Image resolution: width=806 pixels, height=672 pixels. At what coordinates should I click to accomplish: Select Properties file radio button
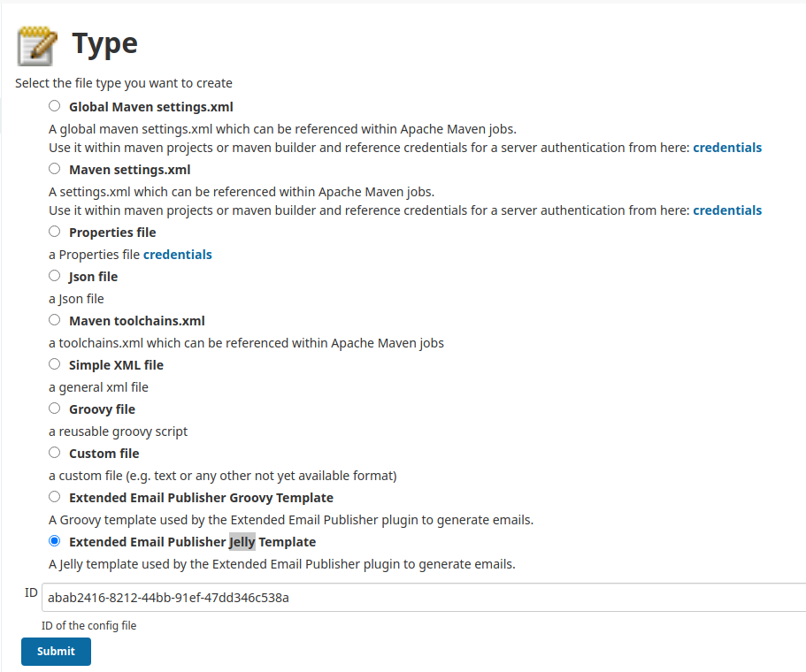click(x=55, y=231)
